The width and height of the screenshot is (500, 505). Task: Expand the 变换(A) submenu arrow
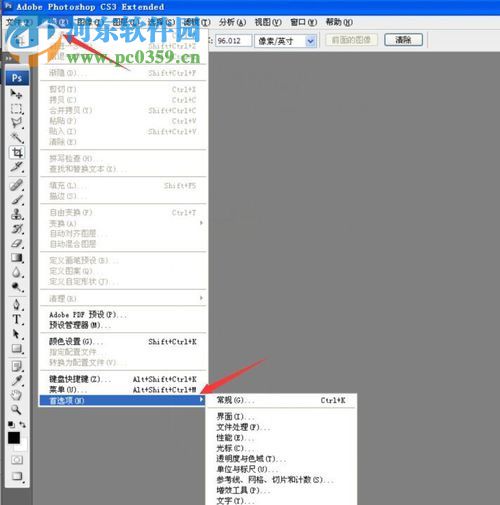[201, 223]
